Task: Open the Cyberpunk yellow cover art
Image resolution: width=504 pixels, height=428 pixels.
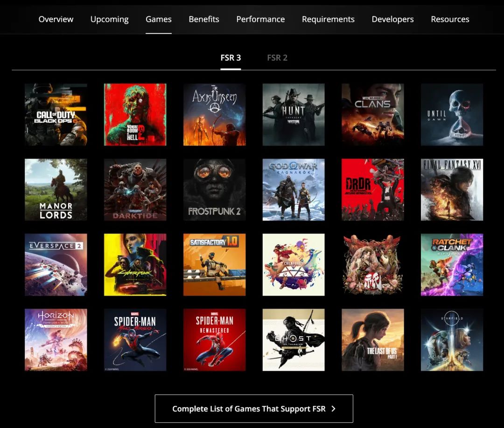Action: click(x=135, y=264)
